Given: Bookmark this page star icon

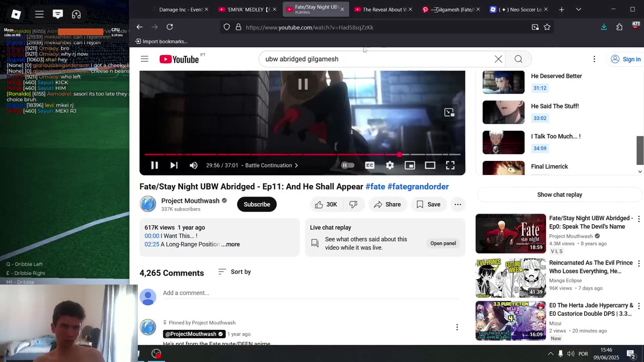Looking at the screenshot, I should tap(547, 27).
